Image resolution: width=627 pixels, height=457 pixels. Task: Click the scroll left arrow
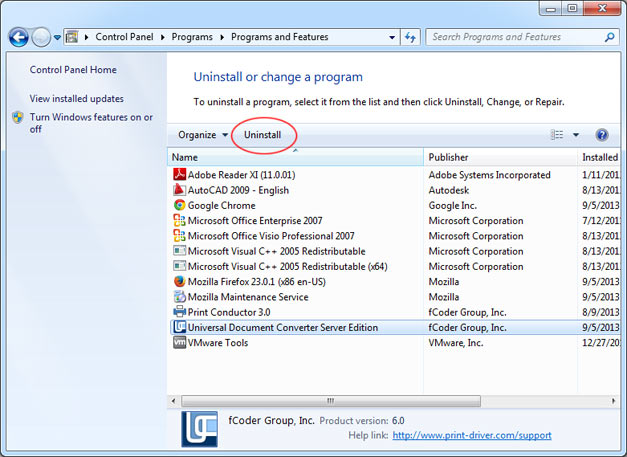[x=173, y=401]
